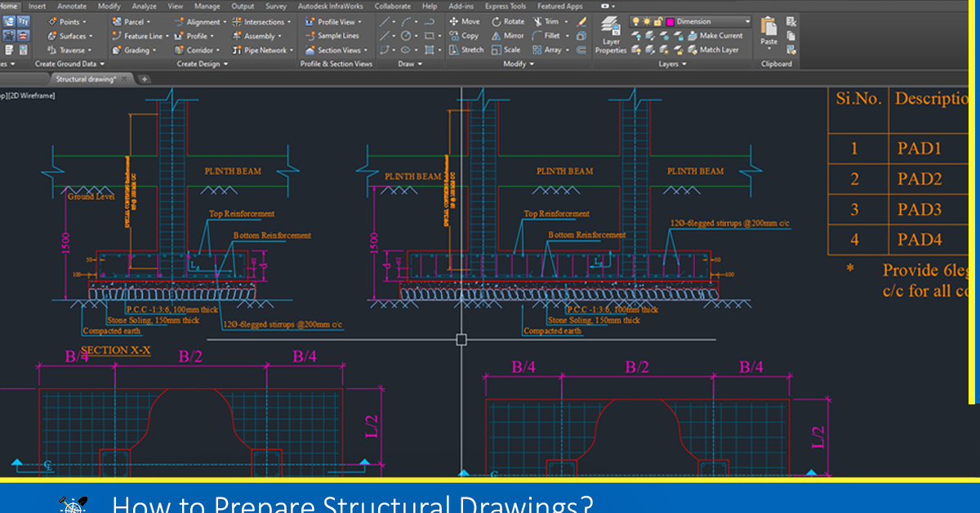
Task: Expand the Section Views dropdown
Action: pos(364,51)
